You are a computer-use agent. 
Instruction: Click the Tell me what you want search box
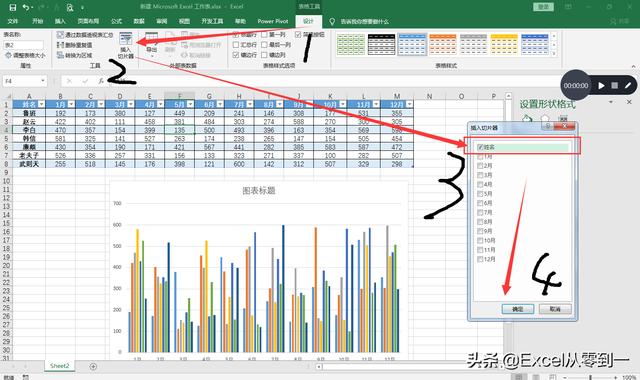[364, 21]
